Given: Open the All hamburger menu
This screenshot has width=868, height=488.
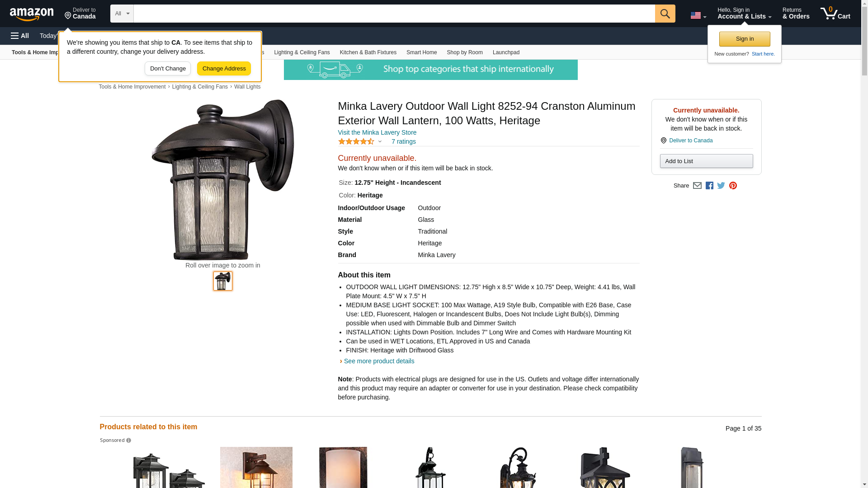Looking at the screenshot, I should tap(20, 36).
